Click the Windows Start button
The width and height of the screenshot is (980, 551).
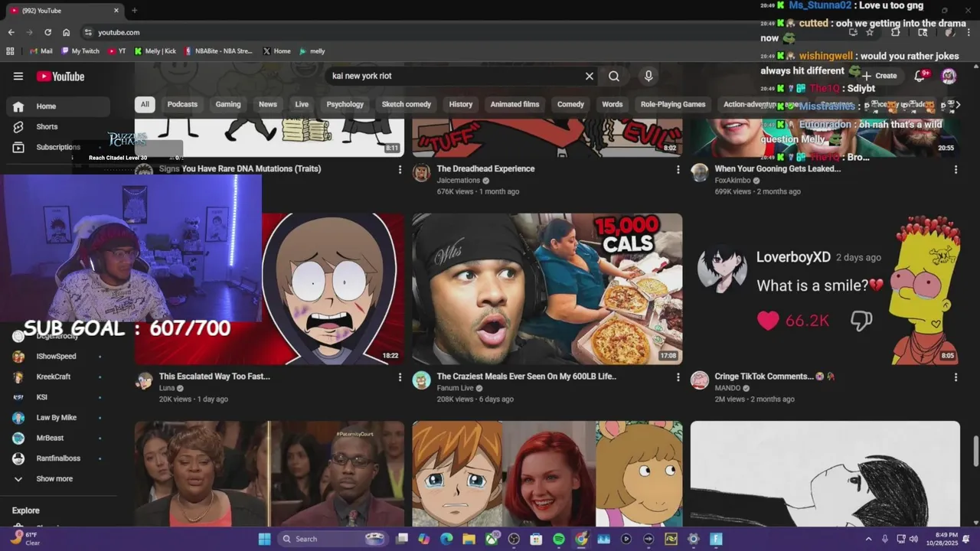pos(264,539)
